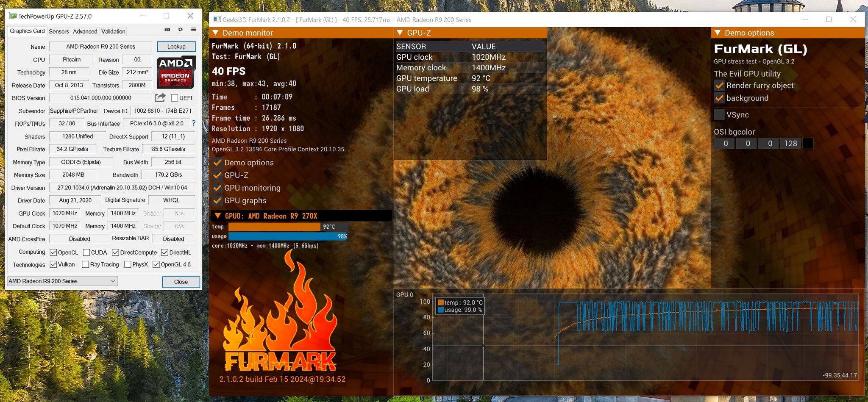
Task: Collapse the GPU-Z panel in FurMark
Action: pos(400,33)
